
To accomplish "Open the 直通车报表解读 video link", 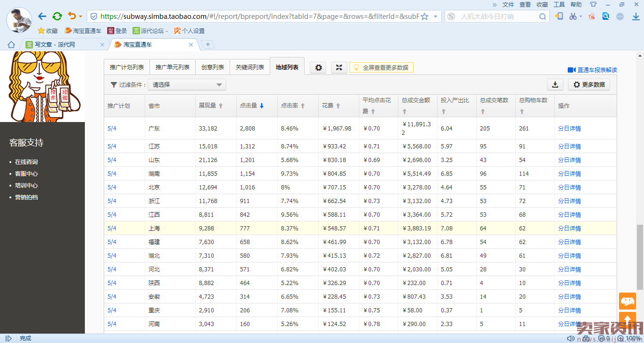I will [x=592, y=70].
